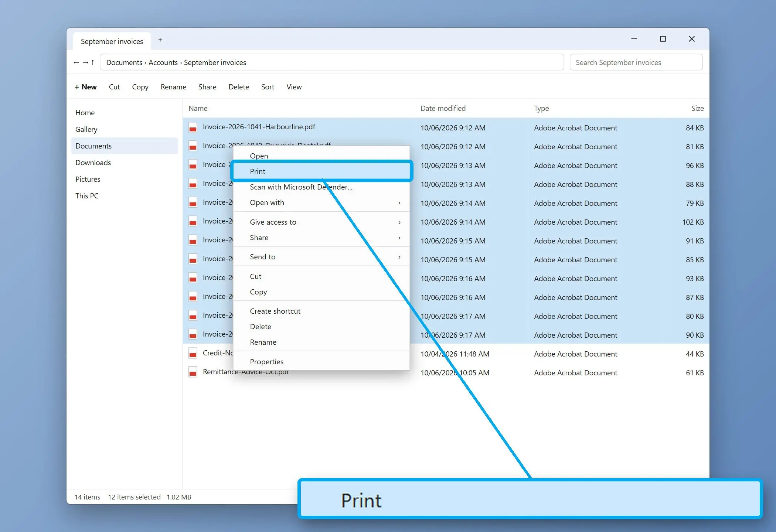The height and width of the screenshot is (532, 776).
Task: Click the PDF icon beside Remittance-Advice-Oct.pdf
Action: coord(193,372)
